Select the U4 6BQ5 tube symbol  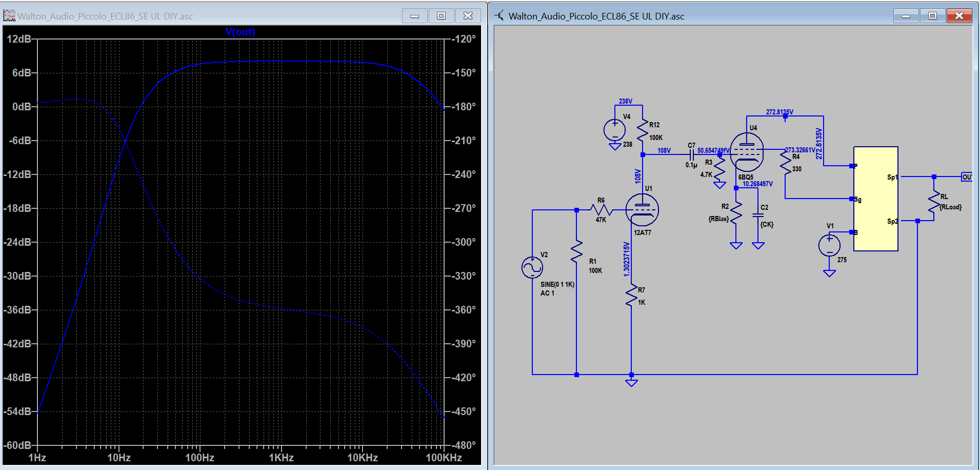point(747,152)
